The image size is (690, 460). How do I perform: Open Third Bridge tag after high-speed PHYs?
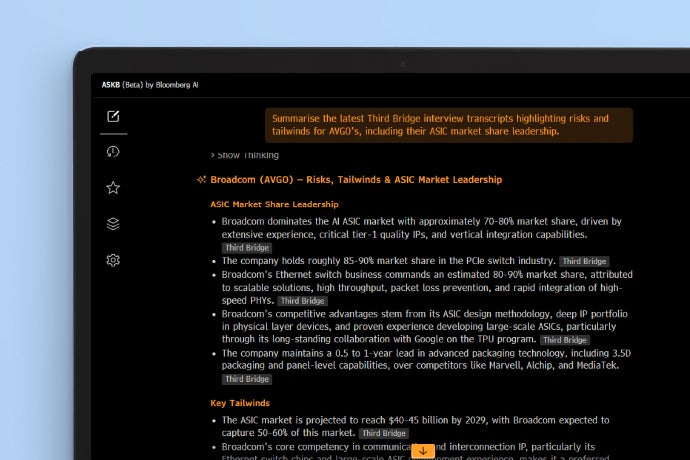coord(302,300)
